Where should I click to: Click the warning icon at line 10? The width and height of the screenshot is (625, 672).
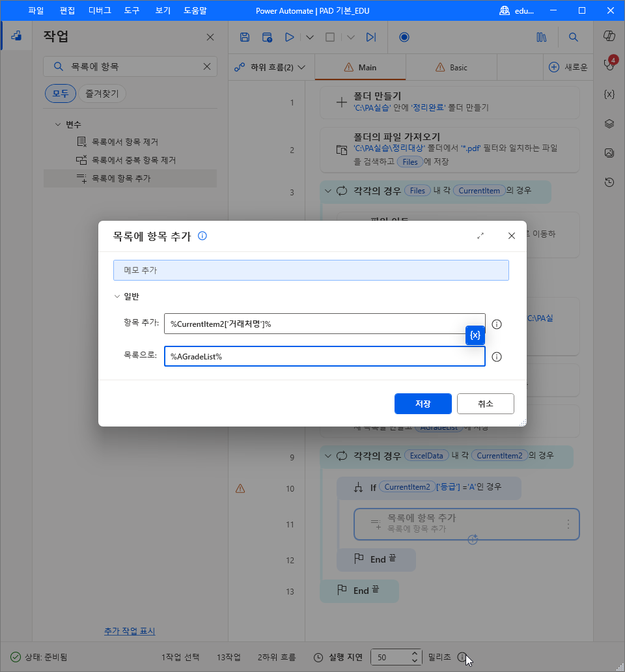(x=240, y=488)
